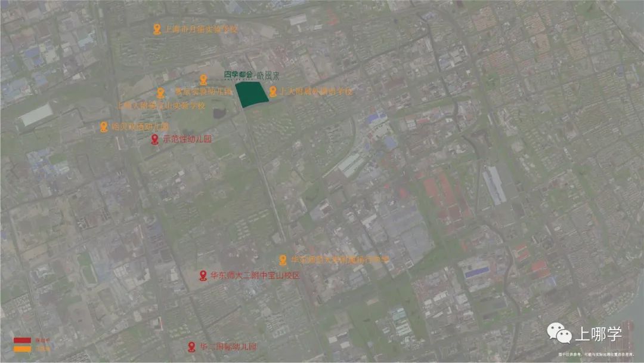
Task: Click the 华二国际幼儿园 label
Action: [228, 346]
